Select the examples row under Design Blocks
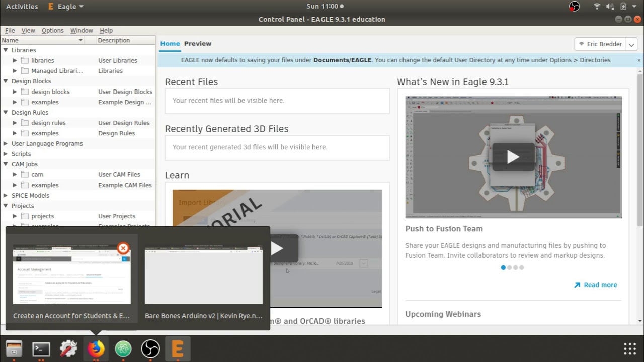The width and height of the screenshot is (644, 362). click(77, 102)
